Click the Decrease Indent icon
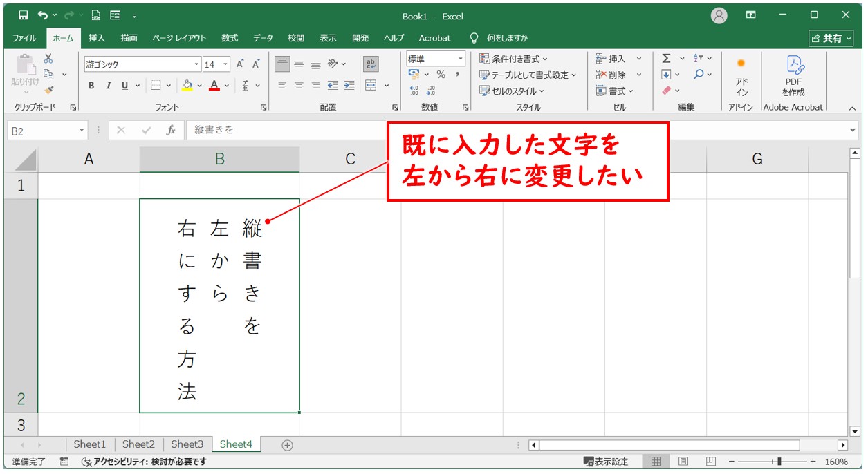 click(x=333, y=86)
